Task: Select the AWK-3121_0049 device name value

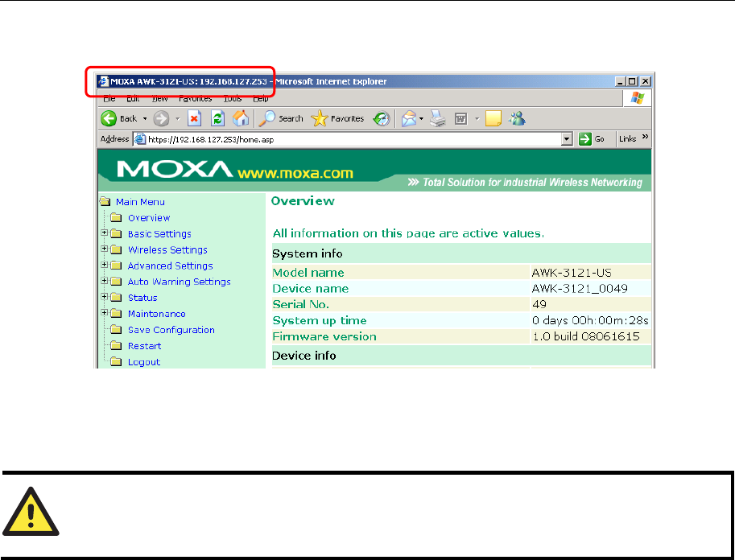Action: click(x=580, y=288)
